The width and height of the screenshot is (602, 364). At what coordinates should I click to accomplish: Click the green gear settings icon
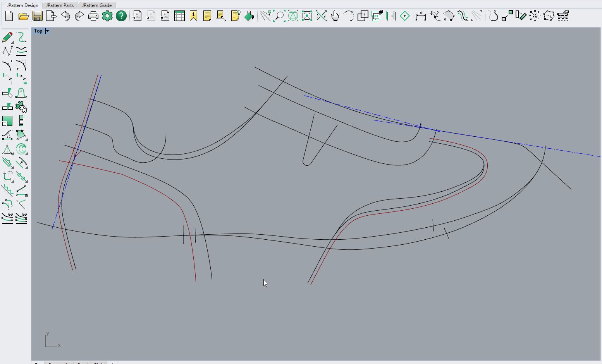107,16
